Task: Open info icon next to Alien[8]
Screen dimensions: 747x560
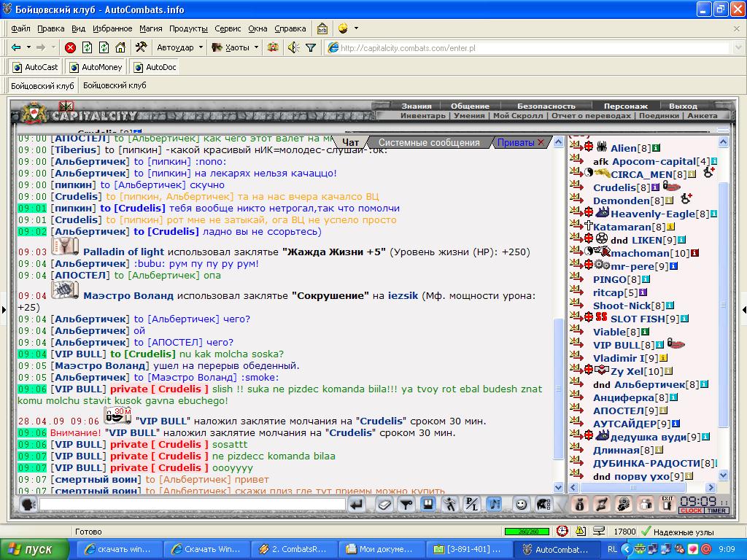Action: [656, 148]
